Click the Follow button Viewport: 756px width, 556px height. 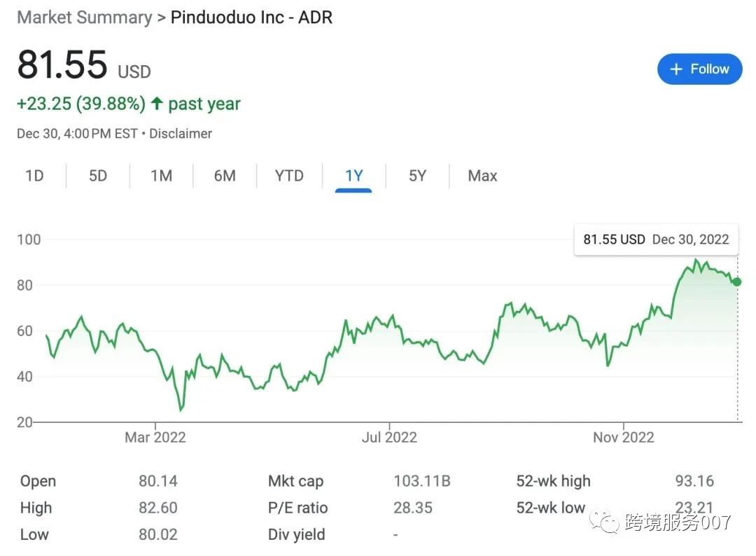[x=699, y=69]
